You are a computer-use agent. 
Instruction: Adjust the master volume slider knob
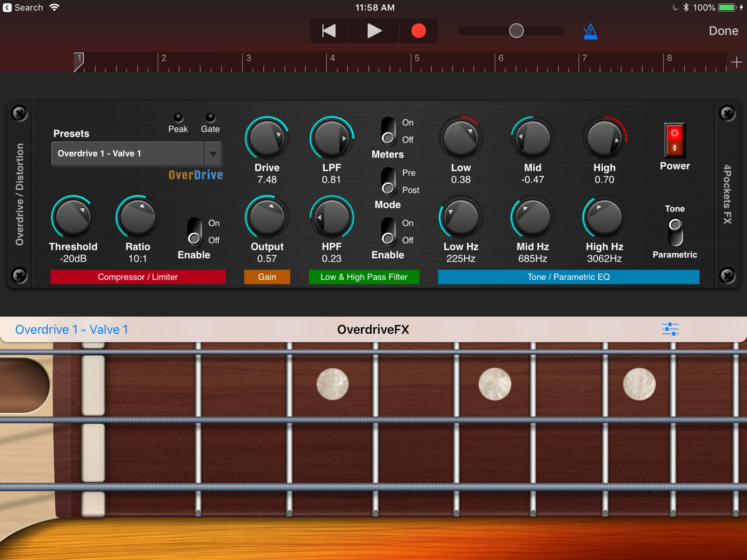[x=516, y=31]
